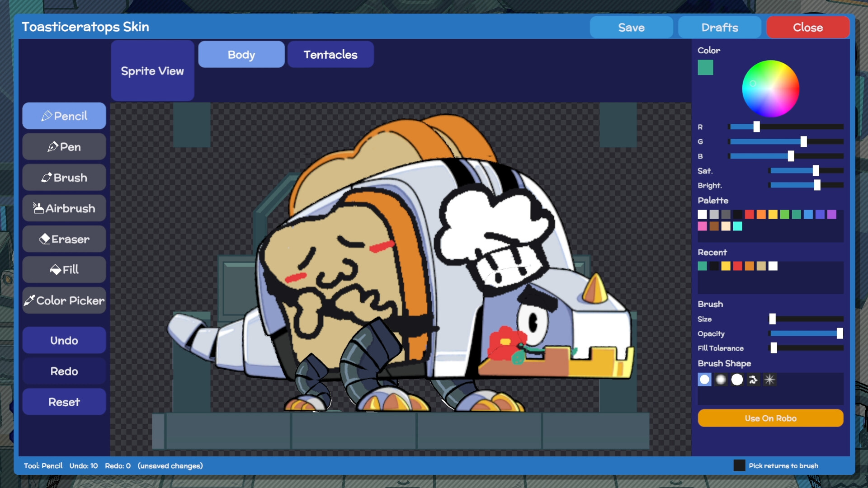This screenshot has height=488, width=868.
Task: Select the Fill tool
Action: pos(64,270)
